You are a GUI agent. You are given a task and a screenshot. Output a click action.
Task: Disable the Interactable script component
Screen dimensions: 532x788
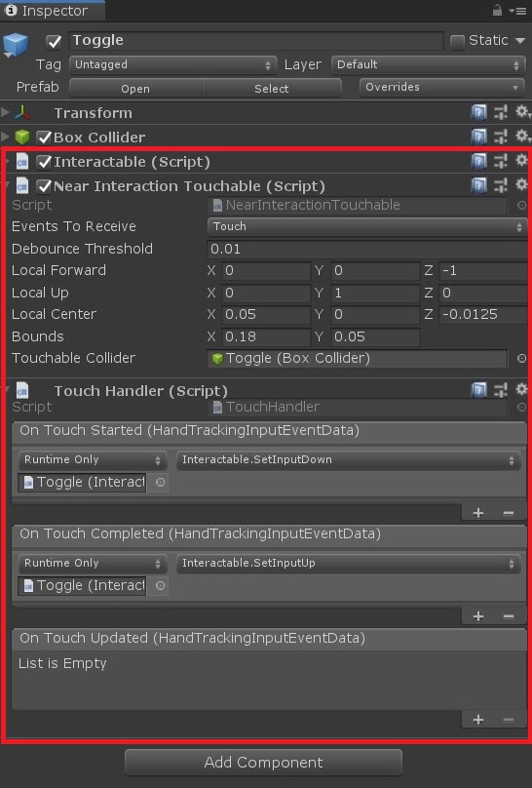[x=44, y=162]
